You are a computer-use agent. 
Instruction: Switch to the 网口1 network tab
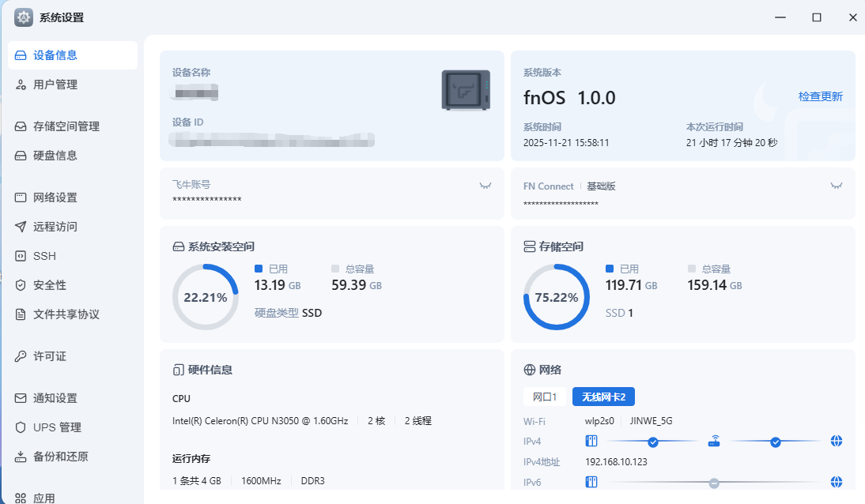coord(545,397)
